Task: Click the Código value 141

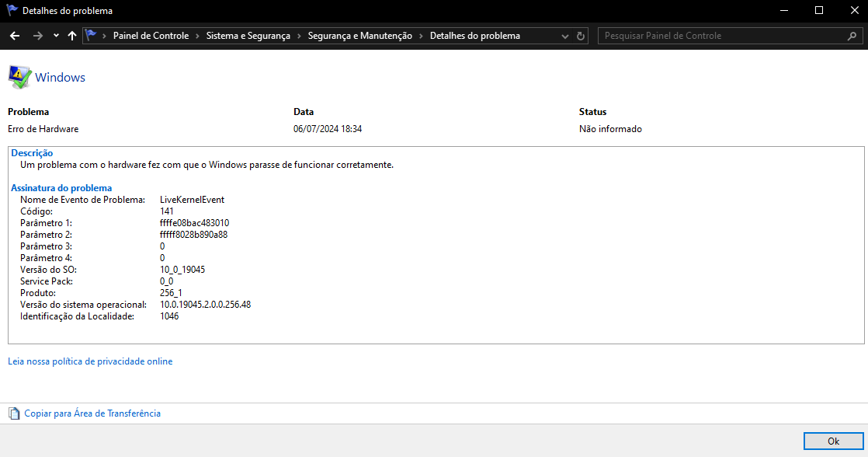Action: [x=167, y=211]
